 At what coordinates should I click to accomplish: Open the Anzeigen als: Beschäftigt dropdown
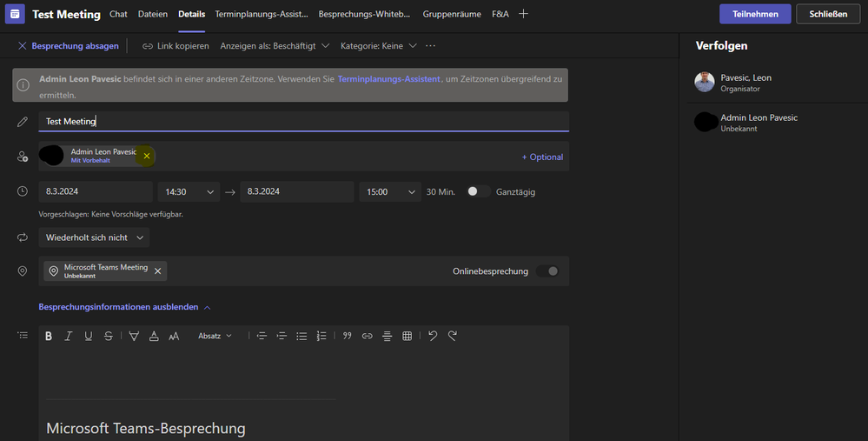pos(275,46)
